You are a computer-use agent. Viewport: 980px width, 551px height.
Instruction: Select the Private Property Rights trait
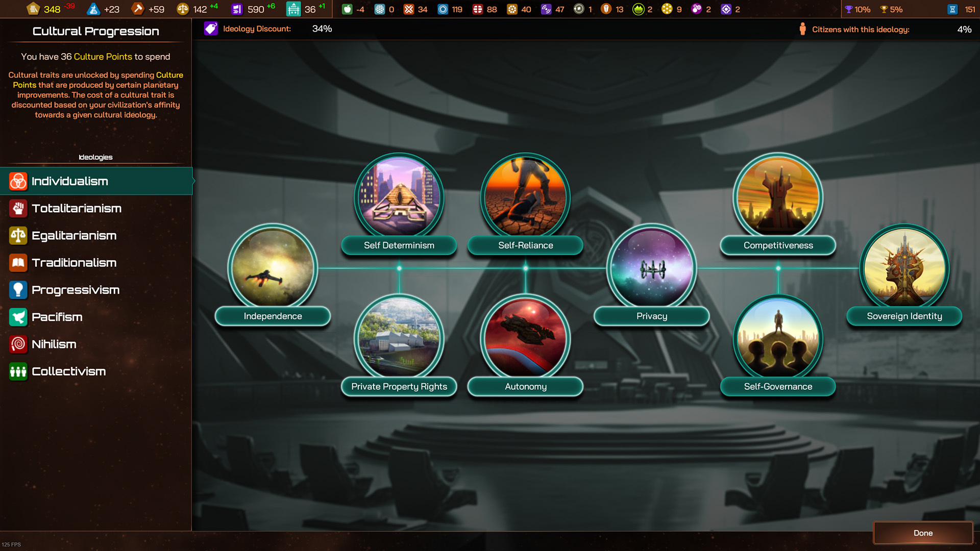coord(399,338)
